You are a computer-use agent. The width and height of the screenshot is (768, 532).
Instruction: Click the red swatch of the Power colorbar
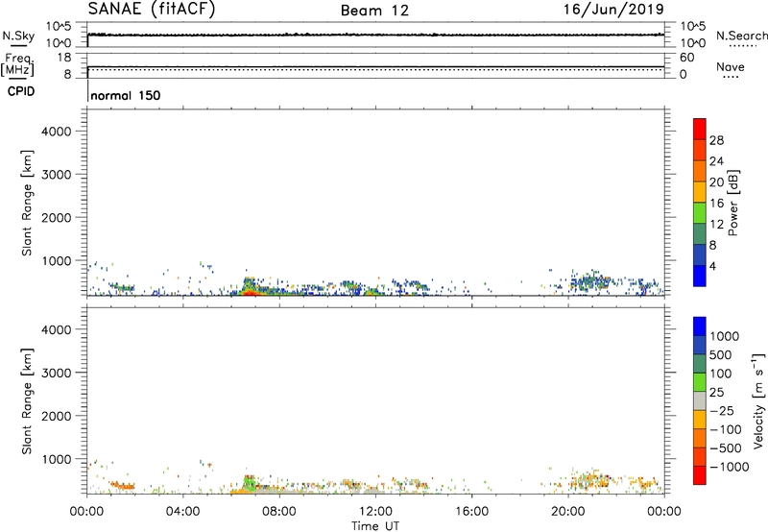coord(700,127)
